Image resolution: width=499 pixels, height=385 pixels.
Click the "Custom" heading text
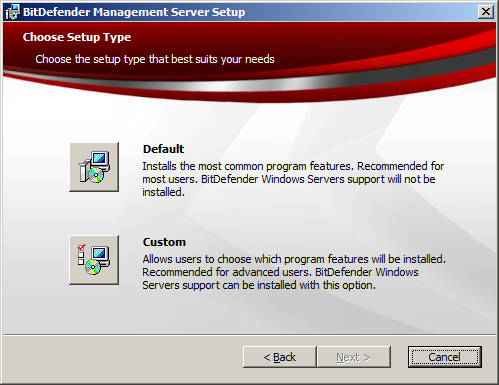tap(164, 242)
